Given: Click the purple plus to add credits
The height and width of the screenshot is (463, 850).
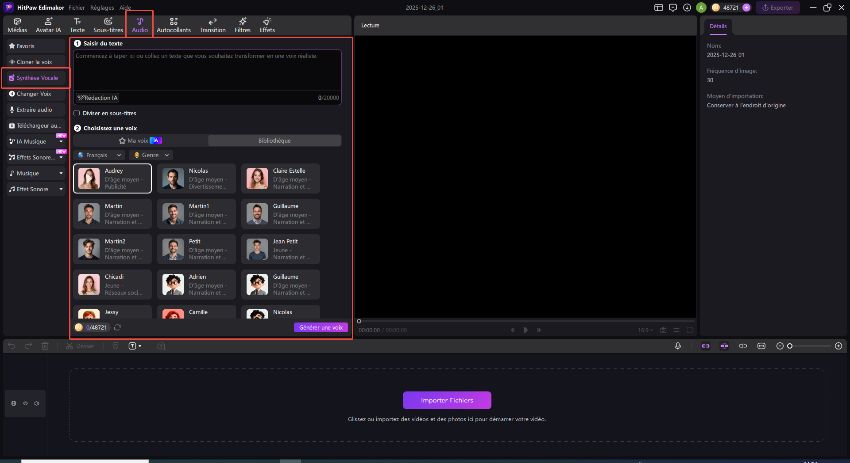Looking at the screenshot, I should pos(746,8).
